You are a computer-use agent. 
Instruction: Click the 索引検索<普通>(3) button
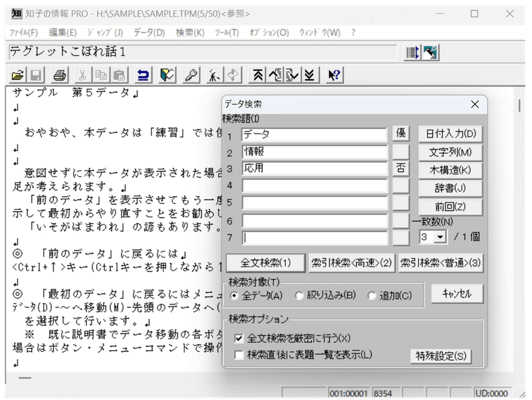click(440, 262)
